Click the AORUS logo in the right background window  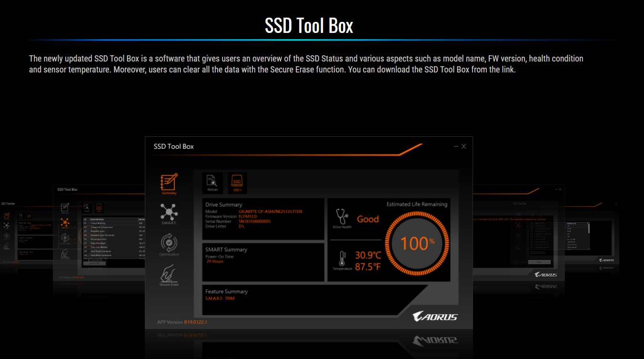545,275
